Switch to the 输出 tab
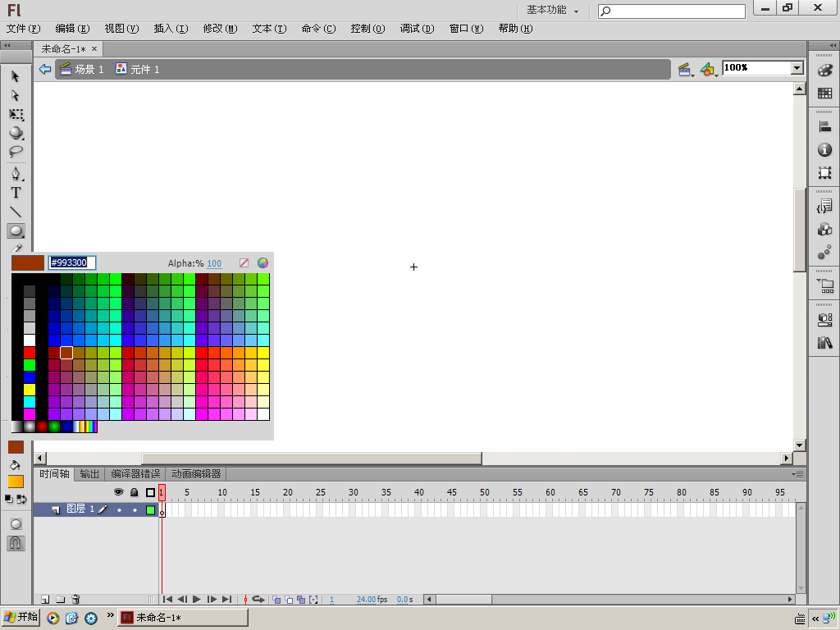 (x=89, y=474)
